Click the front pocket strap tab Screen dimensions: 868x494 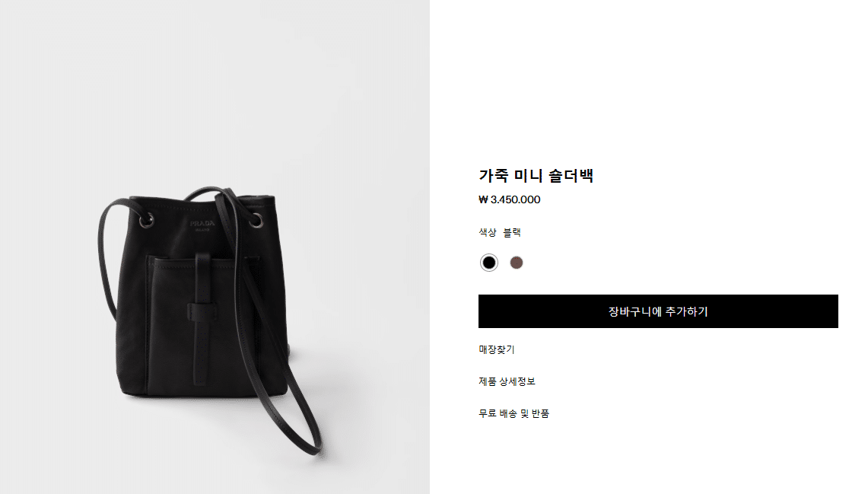tap(202, 320)
